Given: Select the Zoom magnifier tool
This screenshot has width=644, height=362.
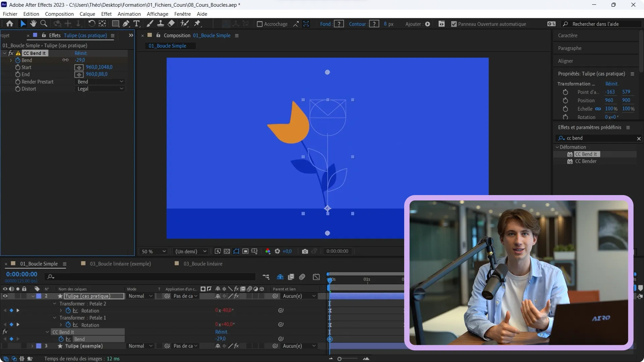Looking at the screenshot, I should click(44, 23).
